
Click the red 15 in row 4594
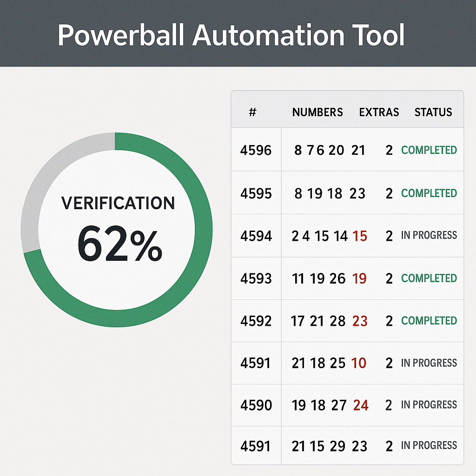[x=360, y=236]
